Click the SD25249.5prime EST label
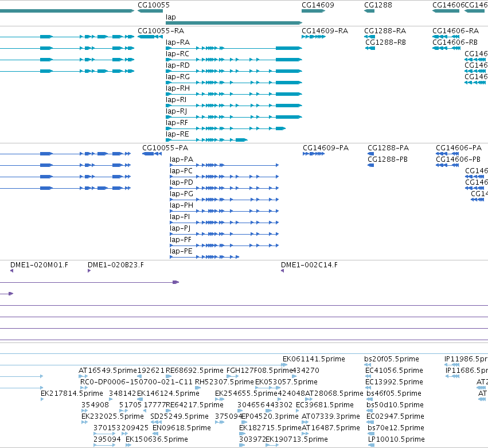This screenshot has height=448, width=488. point(179,416)
